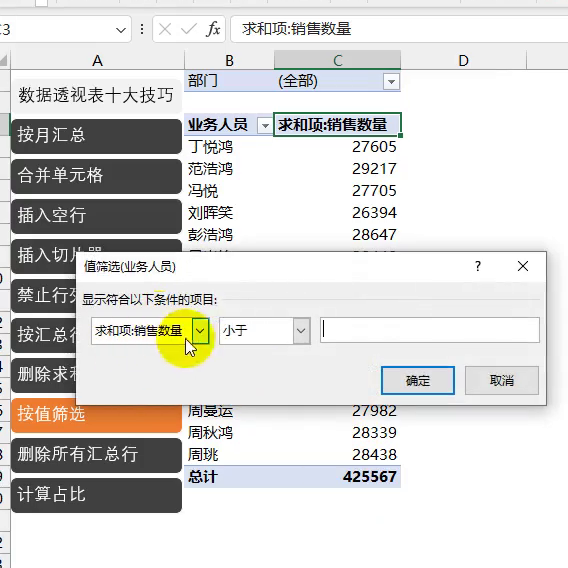This screenshot has height=568, width=568.
Task: Select the value 29217
Action: 374,169
